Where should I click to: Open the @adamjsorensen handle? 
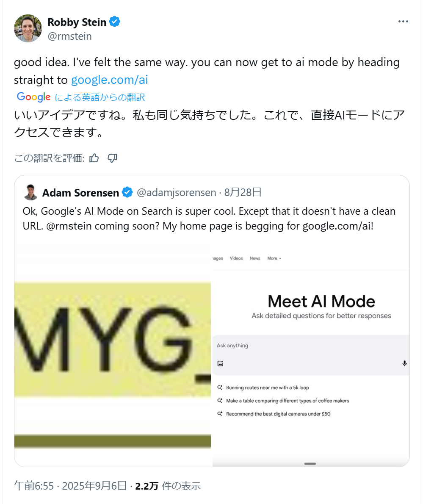177,192
